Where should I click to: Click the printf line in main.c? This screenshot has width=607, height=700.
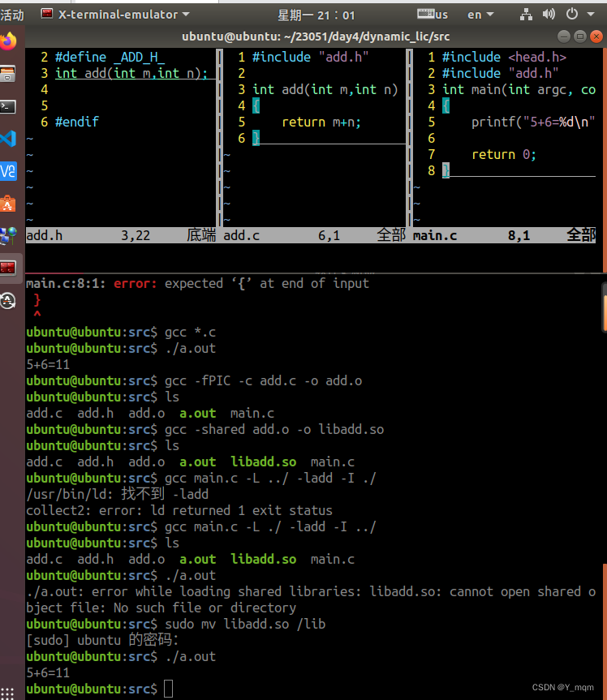pos(533,122)
